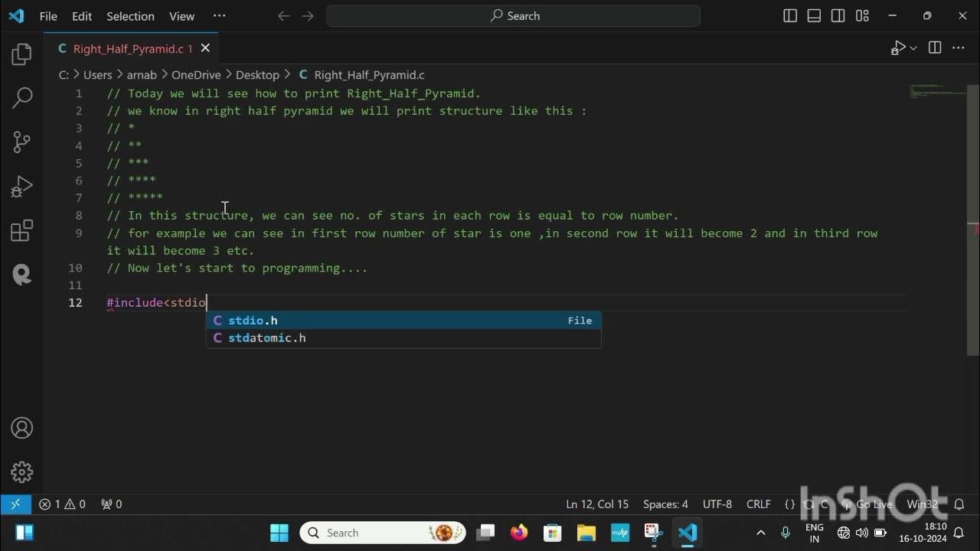Image resolution: width=980 pixels, height=551 pixels.
Task: Select stdatomic.h from autocomplete suggestions
Action: [403, 338]
